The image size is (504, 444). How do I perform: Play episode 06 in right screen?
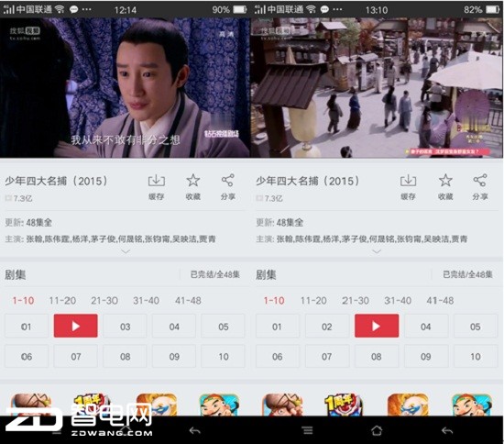(278, 356)
